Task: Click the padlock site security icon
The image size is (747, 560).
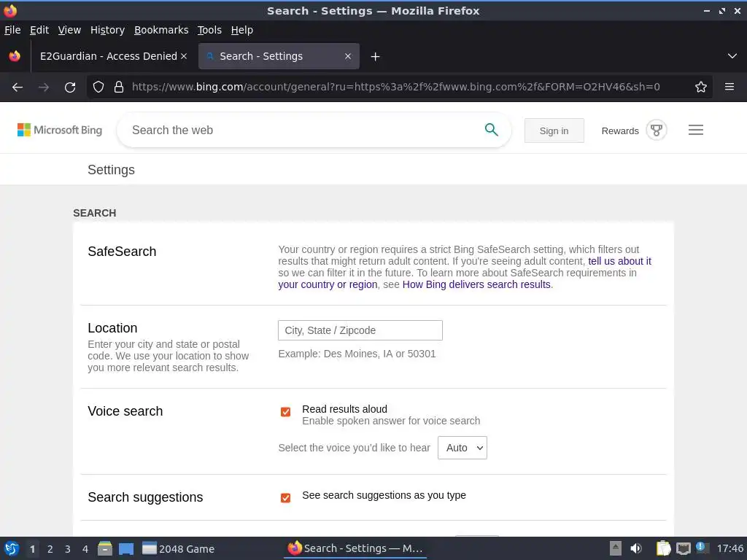Action: pyautogui.click(x=119, y=87)
